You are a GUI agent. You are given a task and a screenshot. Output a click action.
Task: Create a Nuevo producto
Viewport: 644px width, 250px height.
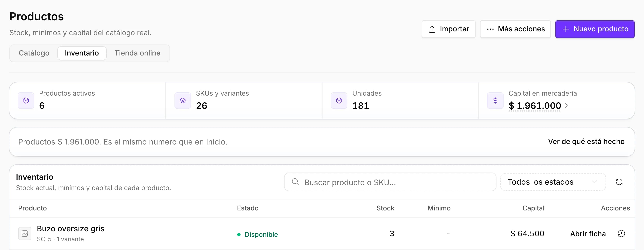pos(595,29)
